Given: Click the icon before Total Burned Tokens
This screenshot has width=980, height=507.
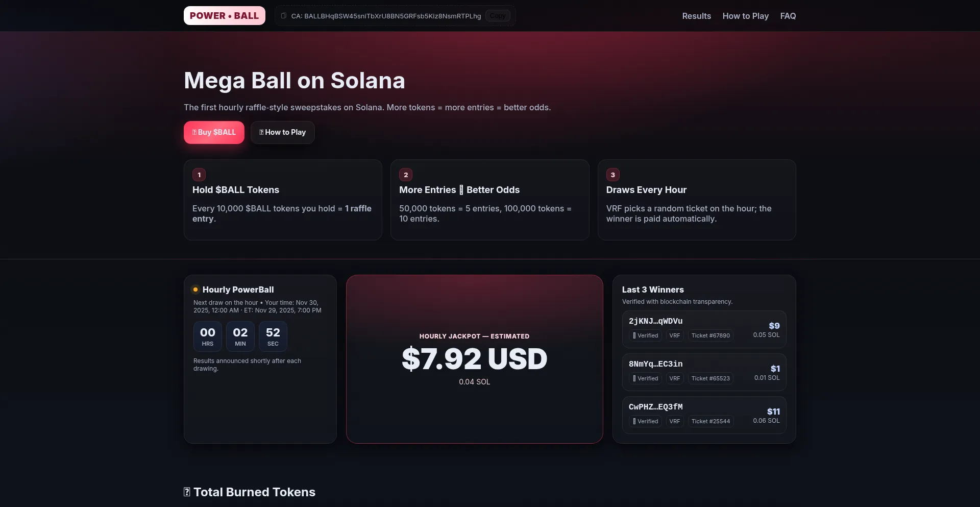Looking at the screenshot, I should (187, 492).
